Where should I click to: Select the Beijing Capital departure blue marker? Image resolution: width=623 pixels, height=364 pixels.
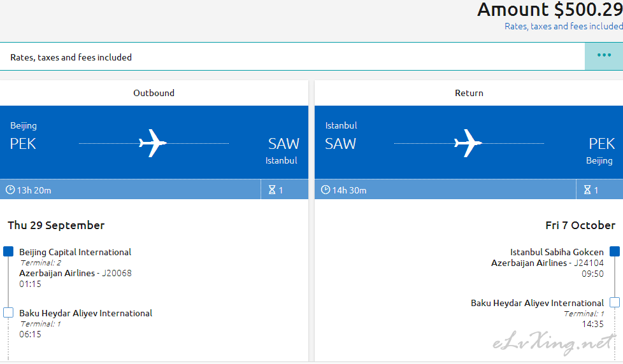[x=8, y=251]
